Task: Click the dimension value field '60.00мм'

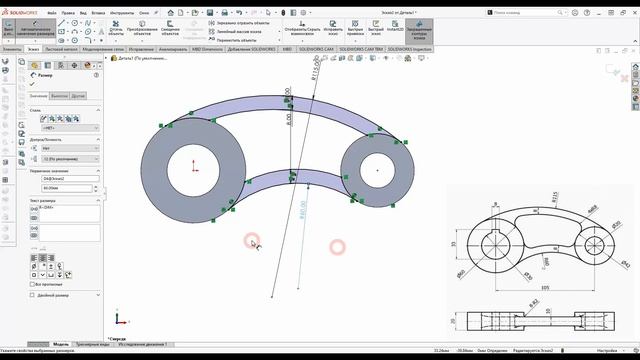Action: pyautogui.click(x=67, y=189)
